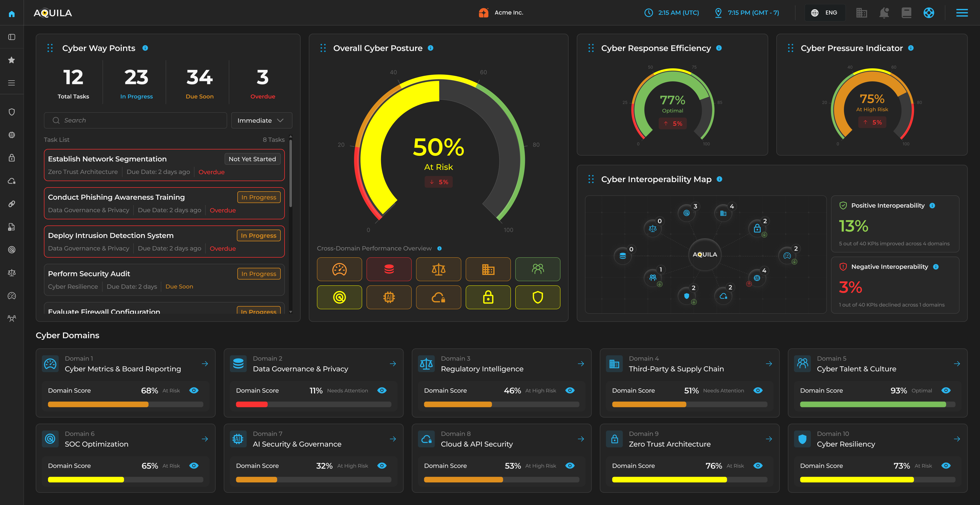Click the AI chip tile in performance overview
This screenshot has height=505, width=980.
coord(389,297)
